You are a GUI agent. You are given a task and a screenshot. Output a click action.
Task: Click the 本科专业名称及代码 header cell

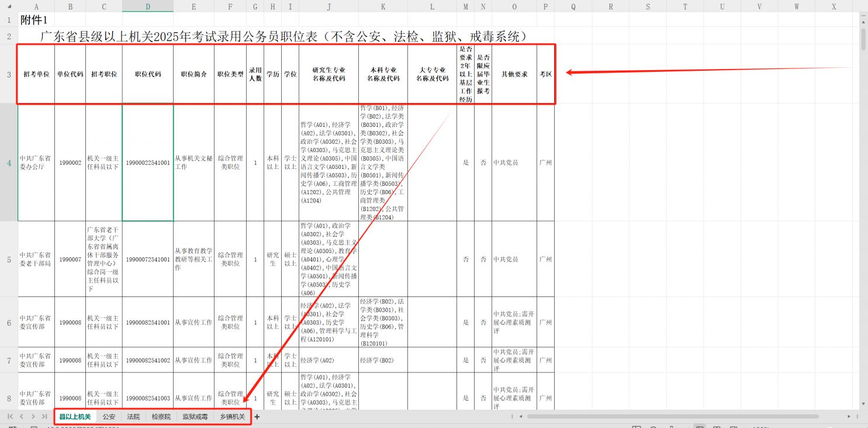pyautogui.click(x=383, y=75)
